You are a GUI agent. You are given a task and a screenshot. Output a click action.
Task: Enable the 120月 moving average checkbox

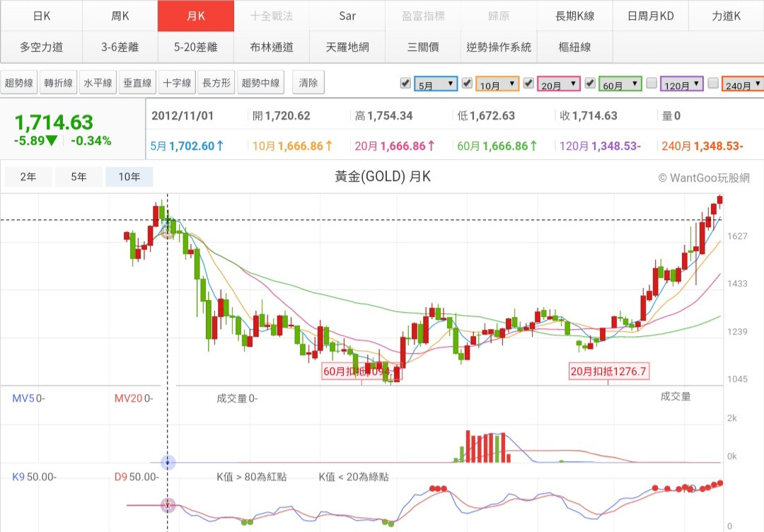pyautogui.click(x=652, y=83)
